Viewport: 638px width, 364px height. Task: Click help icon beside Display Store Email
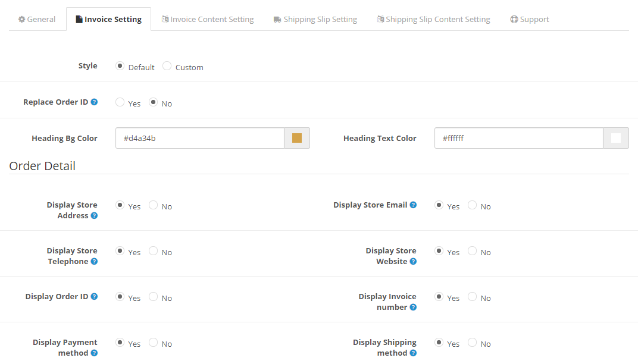pyautogui.click(x=413, y=205)
